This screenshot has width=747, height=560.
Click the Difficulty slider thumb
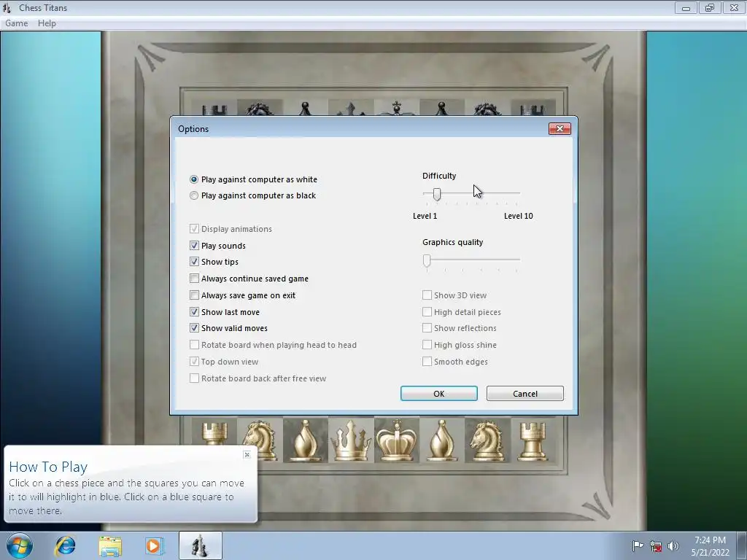click(x=437, y=194)
